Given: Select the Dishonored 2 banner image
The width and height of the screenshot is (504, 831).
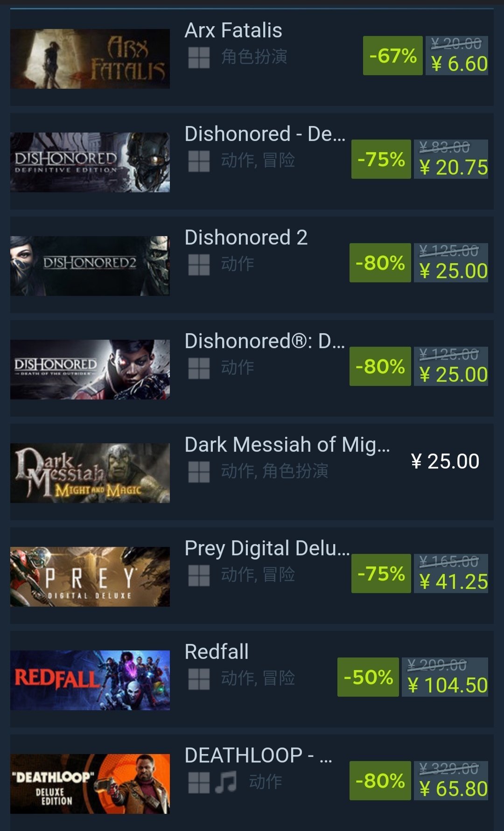Looking at the screenshot, I should click(x=90, y=266).
